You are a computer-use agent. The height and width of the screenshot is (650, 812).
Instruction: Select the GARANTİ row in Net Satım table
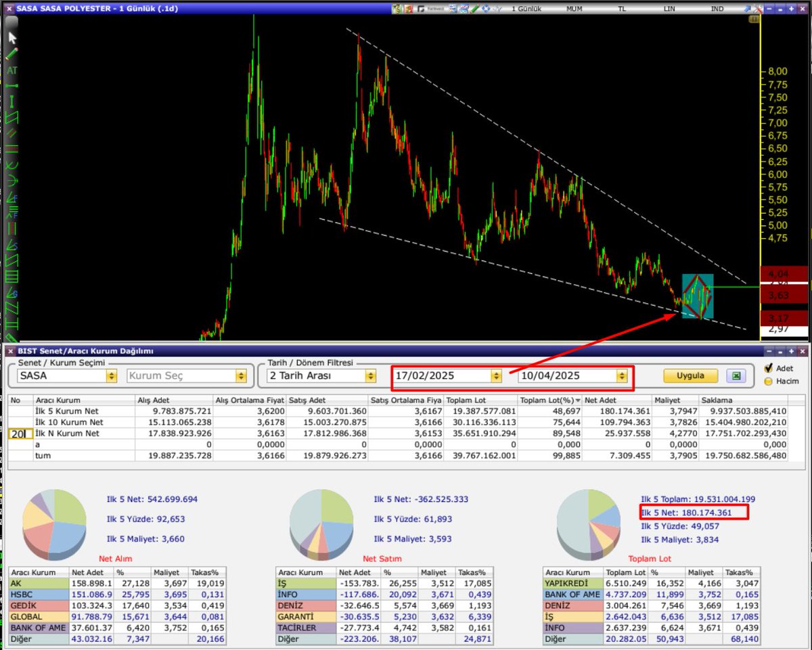click(x=385, y=617)
